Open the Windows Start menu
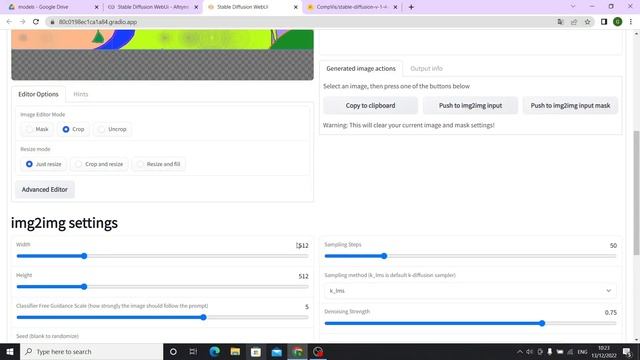This screenshot has width=640, height=360. click(x=10, y=351)
